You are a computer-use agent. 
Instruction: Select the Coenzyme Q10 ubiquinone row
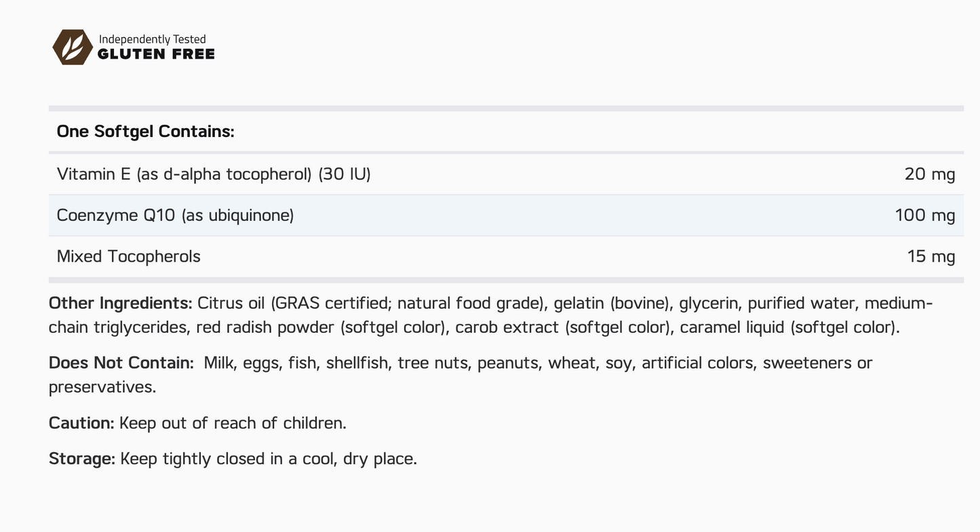175,216
